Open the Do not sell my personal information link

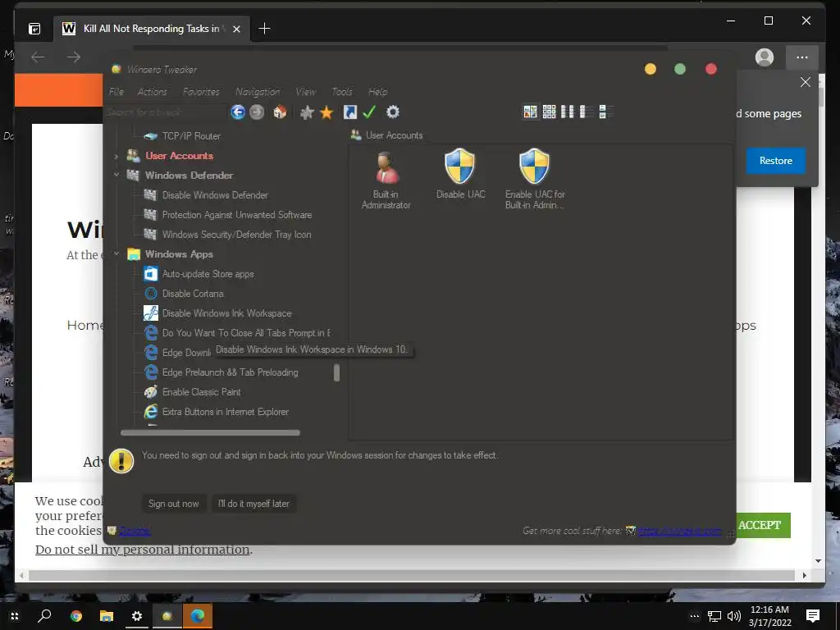pyautogui.click(x=143, y=550)
